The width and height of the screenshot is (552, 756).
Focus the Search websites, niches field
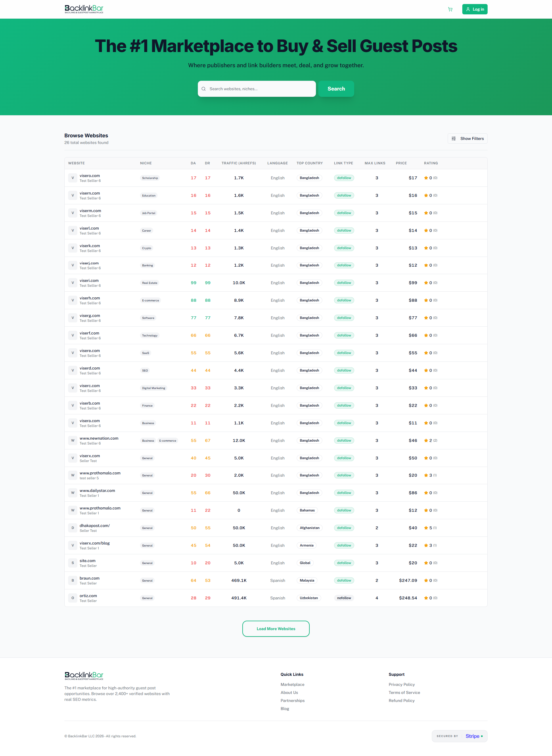257,89
